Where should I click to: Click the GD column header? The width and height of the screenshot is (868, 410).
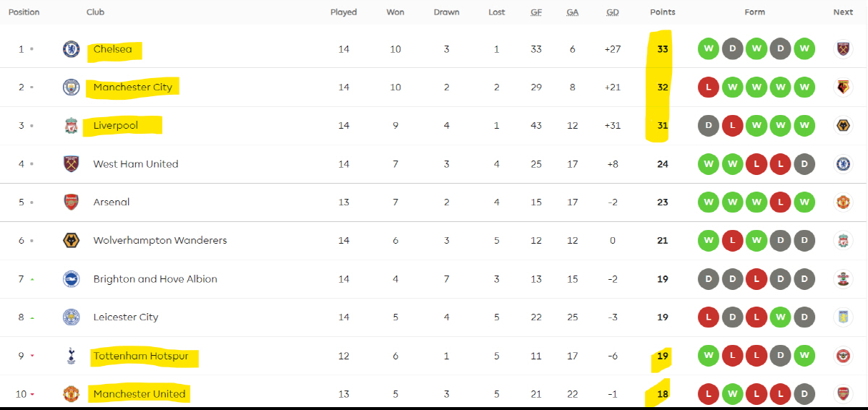coord(612,12)
